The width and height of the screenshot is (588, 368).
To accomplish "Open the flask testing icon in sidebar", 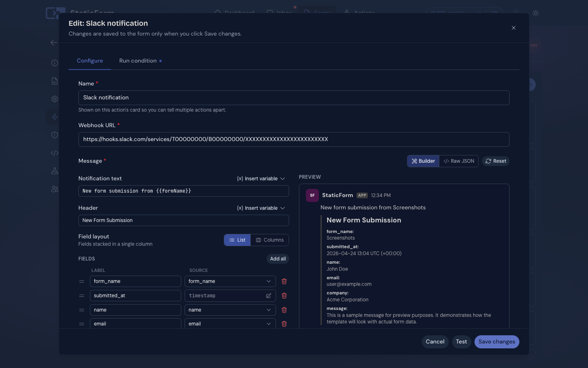I will 55,171.
